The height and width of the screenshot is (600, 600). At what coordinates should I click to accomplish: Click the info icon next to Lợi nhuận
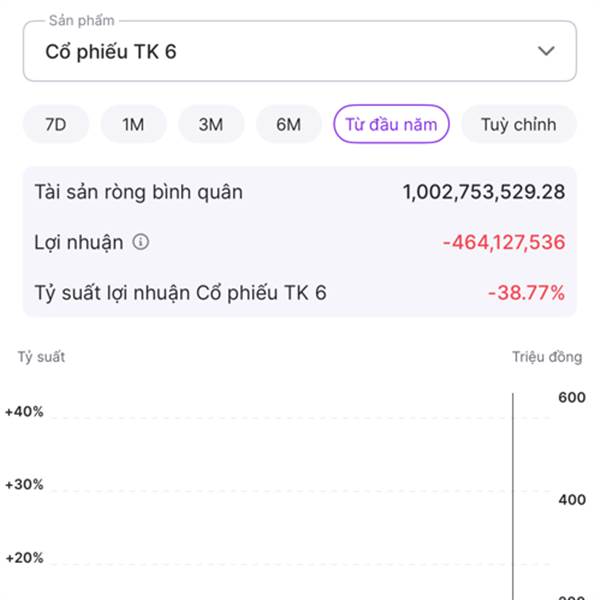pos(141,242)
